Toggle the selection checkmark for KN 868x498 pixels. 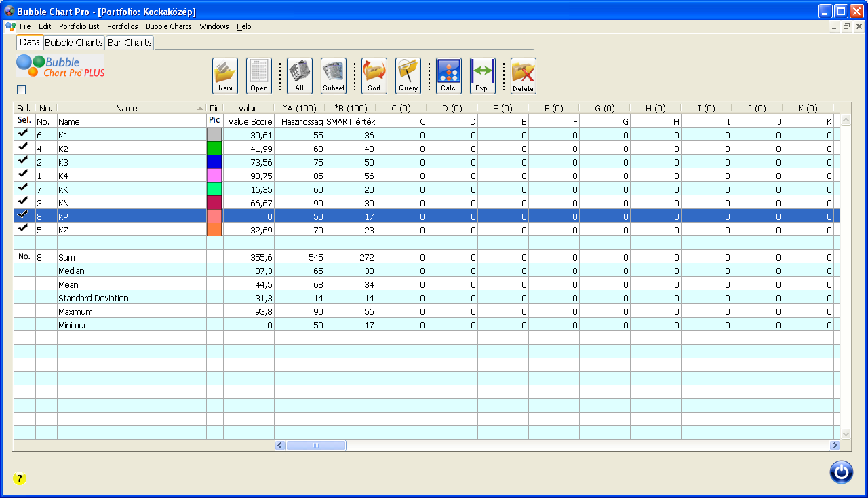point(24,202)
